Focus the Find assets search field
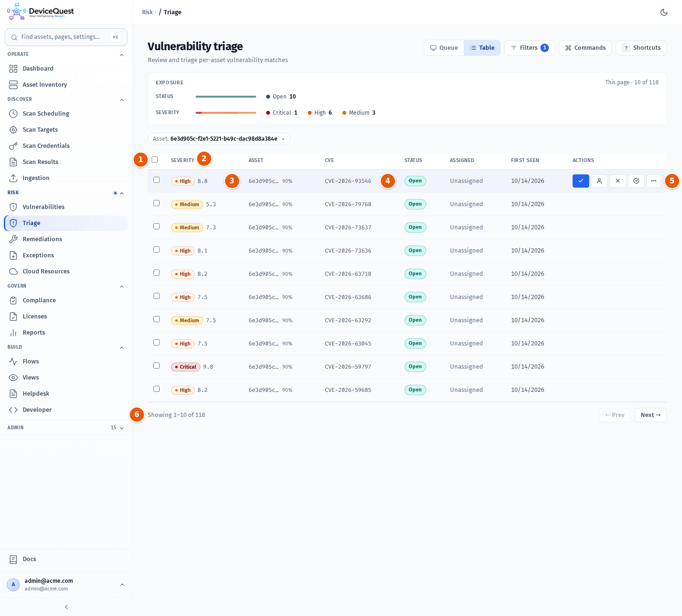This screenshot has width=682, height=616. 66,37
